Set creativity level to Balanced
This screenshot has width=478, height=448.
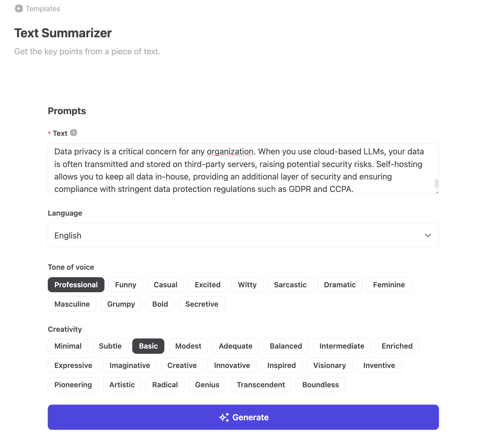coord(286,346)
